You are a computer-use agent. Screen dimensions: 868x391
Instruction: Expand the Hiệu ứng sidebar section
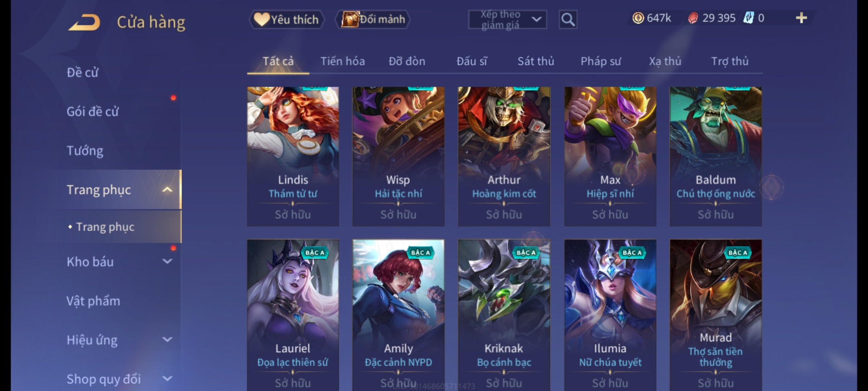pos(167,340)
